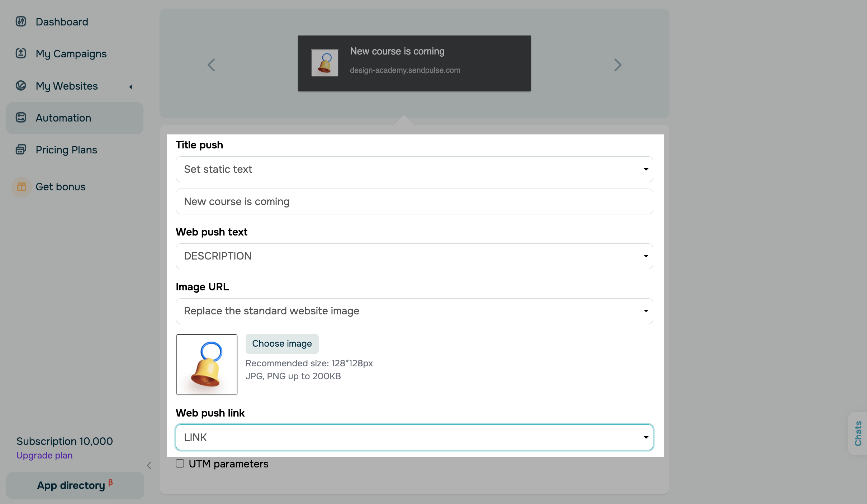Viewport: 867px width, 504px height.
Task: Open the Image URL options dropdown
Action: pos(414,311)
